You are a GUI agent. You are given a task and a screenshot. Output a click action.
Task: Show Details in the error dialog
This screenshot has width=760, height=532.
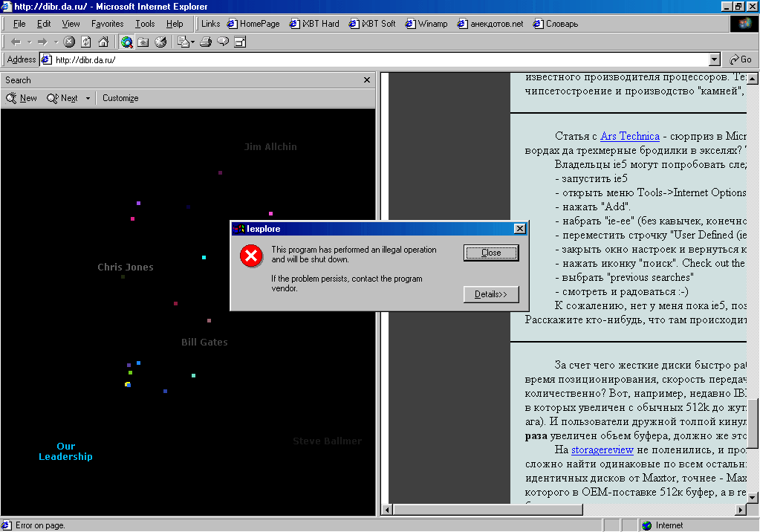491,294
